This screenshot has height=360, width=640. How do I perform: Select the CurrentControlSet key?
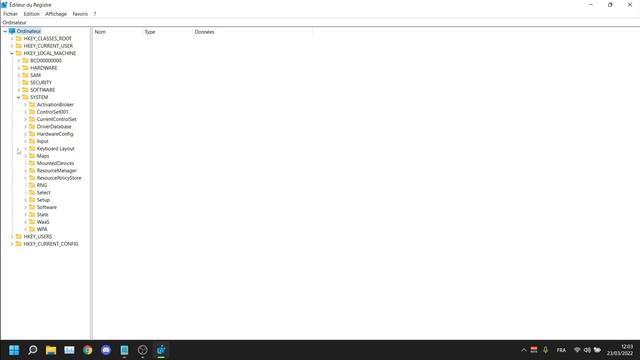pos(56,119)
